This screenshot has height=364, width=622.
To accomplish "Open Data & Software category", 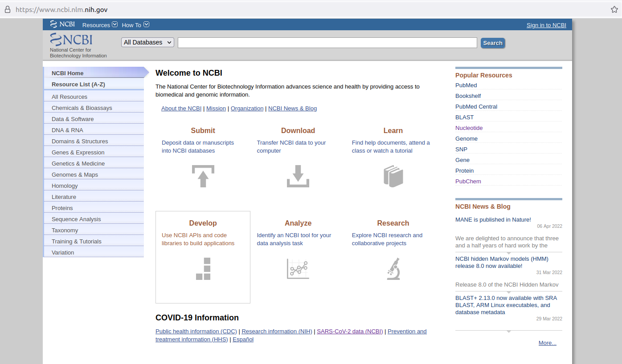I will pos(94,119).
